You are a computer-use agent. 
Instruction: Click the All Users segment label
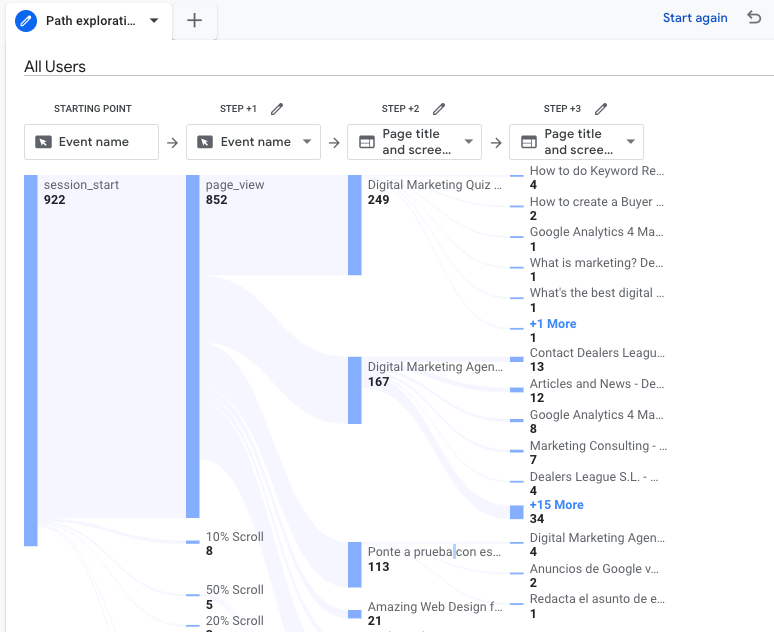click(55, 67)
